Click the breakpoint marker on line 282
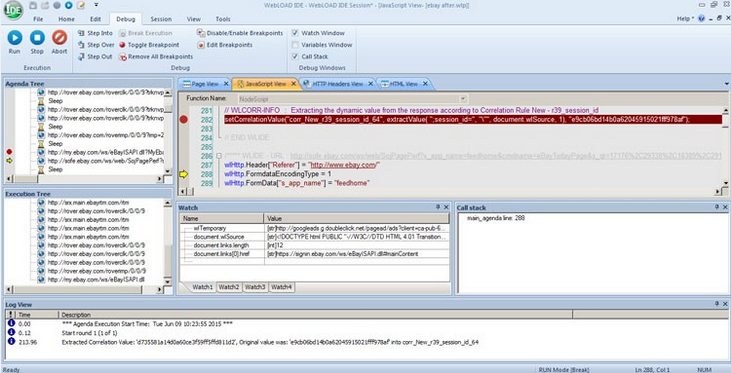 pos(184,119)
